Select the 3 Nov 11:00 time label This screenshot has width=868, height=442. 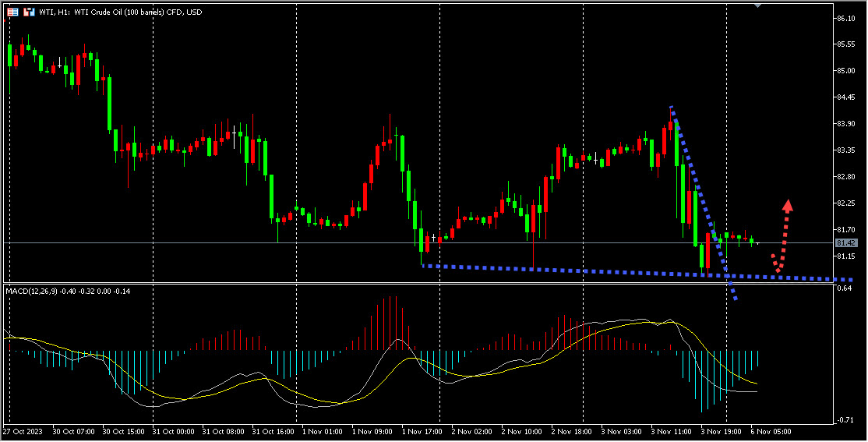point(672,432)
